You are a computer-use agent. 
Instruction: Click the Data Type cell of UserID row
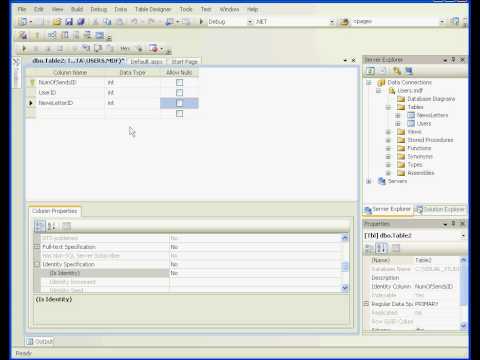pos(133,92)
